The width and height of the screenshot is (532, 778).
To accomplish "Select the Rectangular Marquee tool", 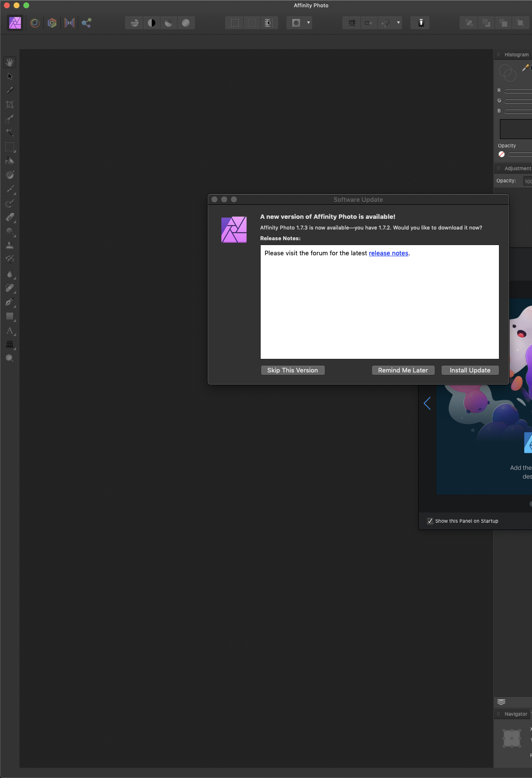I will click(x=10, y=147).
